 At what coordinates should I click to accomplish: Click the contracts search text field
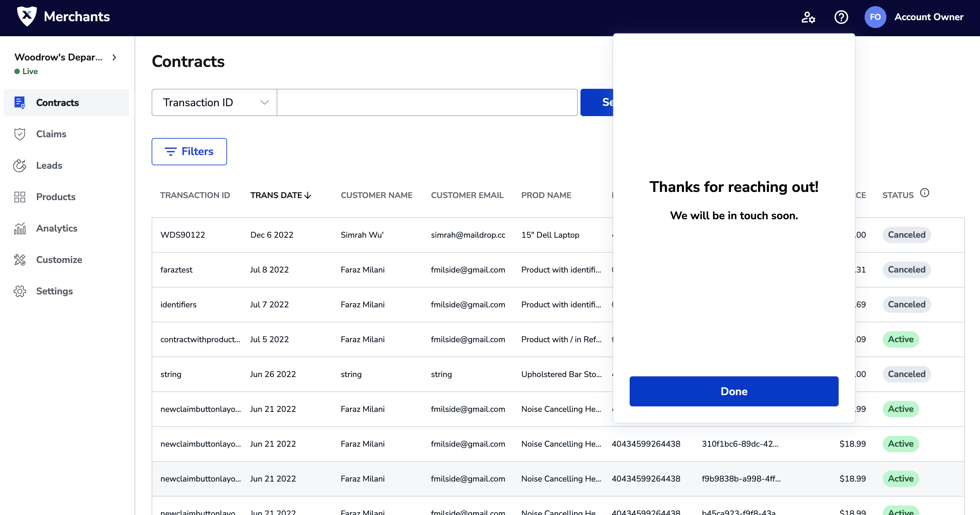(x=427, y=102)
